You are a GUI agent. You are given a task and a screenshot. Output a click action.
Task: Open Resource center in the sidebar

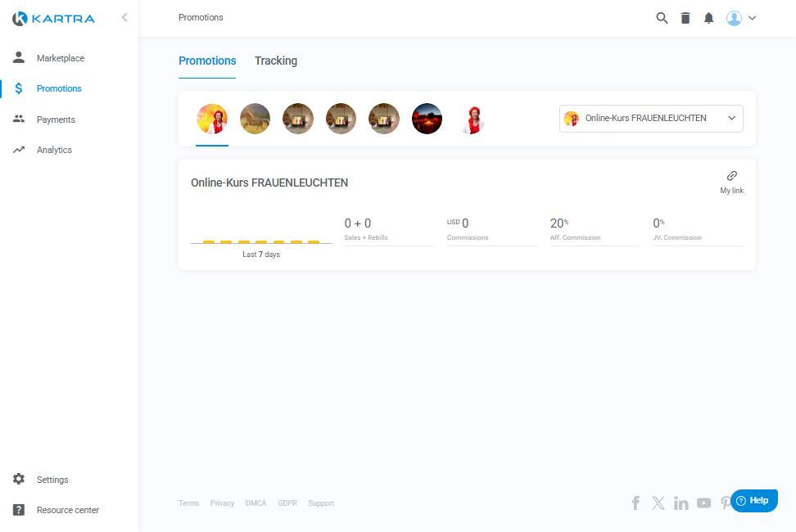[69, 510]
